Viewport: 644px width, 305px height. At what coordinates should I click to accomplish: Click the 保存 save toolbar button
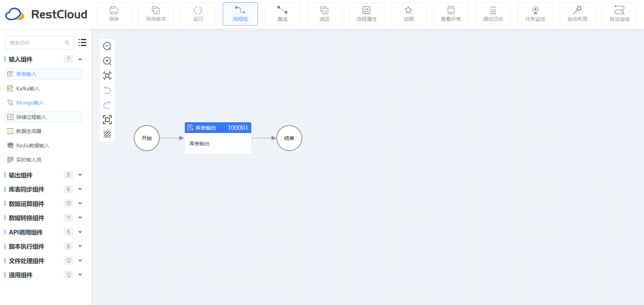114,14
